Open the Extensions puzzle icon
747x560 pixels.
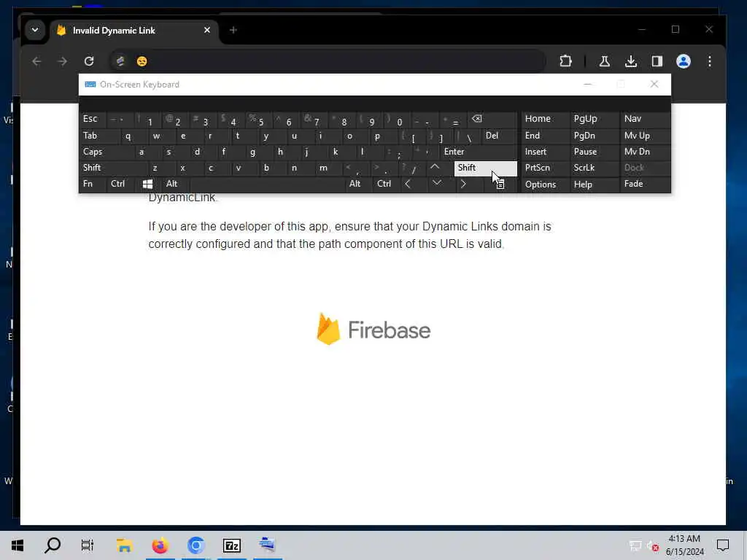point(565,61)
